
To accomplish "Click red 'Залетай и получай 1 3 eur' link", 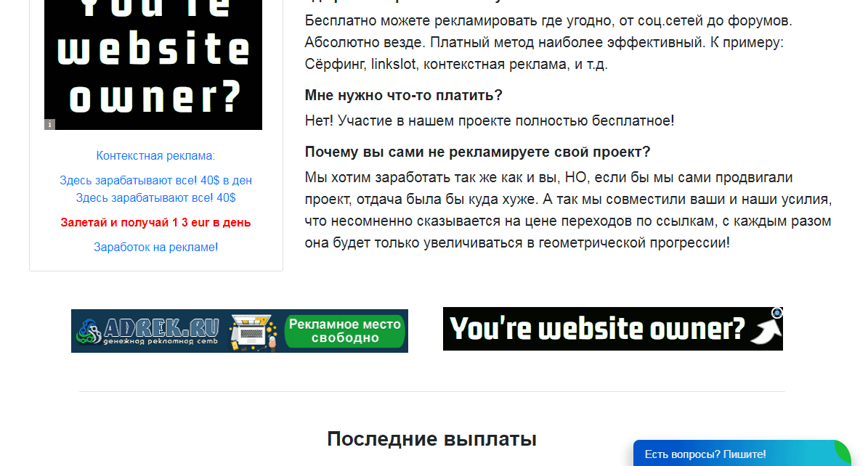I will coord(155,222).
